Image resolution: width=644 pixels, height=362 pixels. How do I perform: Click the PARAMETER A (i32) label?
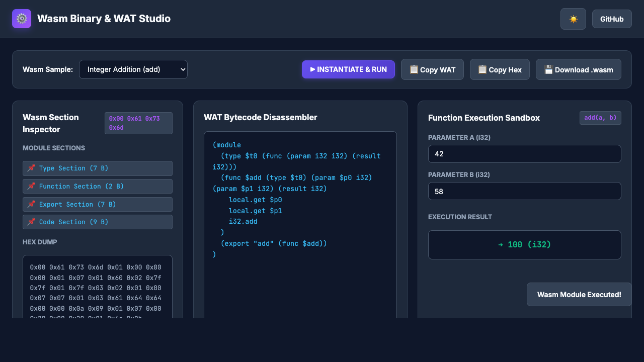[459, 138]
